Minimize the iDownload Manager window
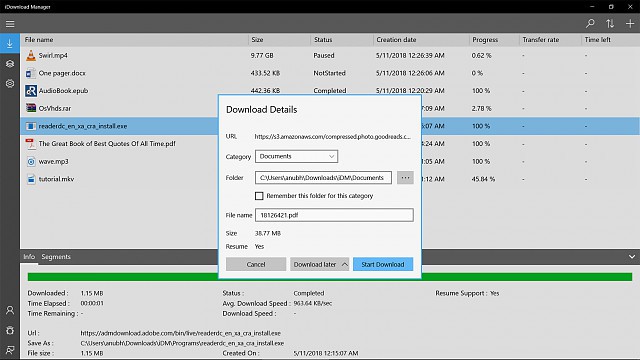The image size is (640, 360). click(x=592, y=7)
